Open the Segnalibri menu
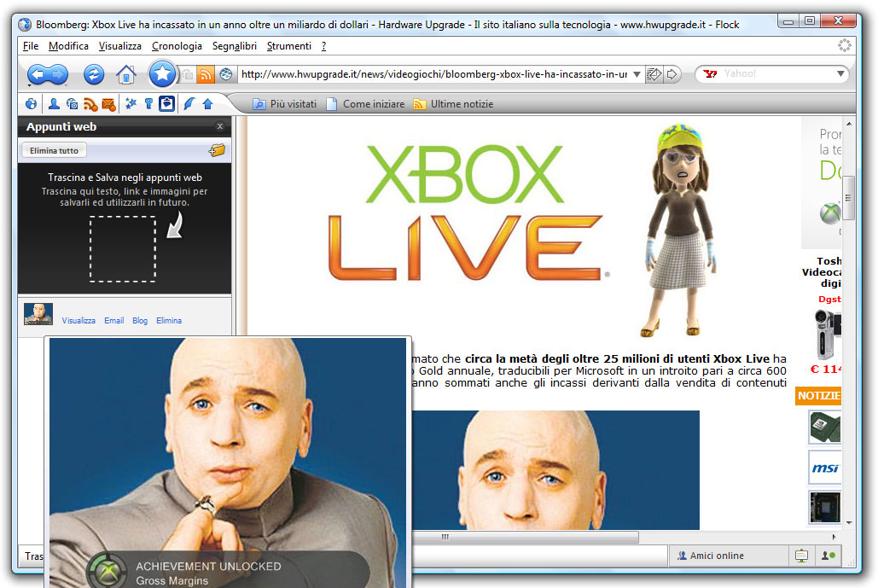 tap(234, 46)
